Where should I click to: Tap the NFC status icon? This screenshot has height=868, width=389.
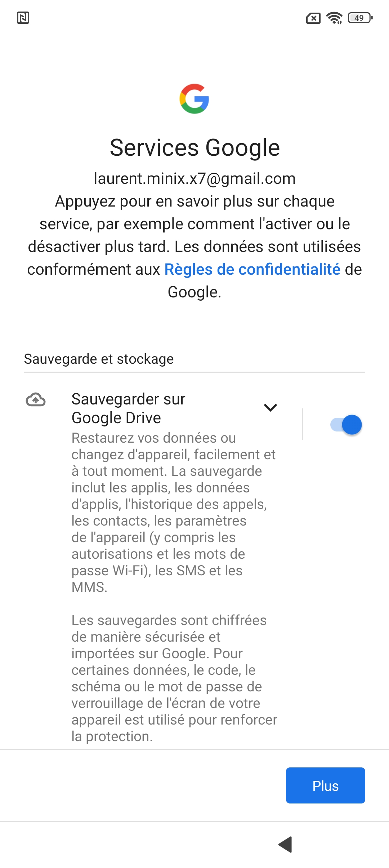coord(23,18)
